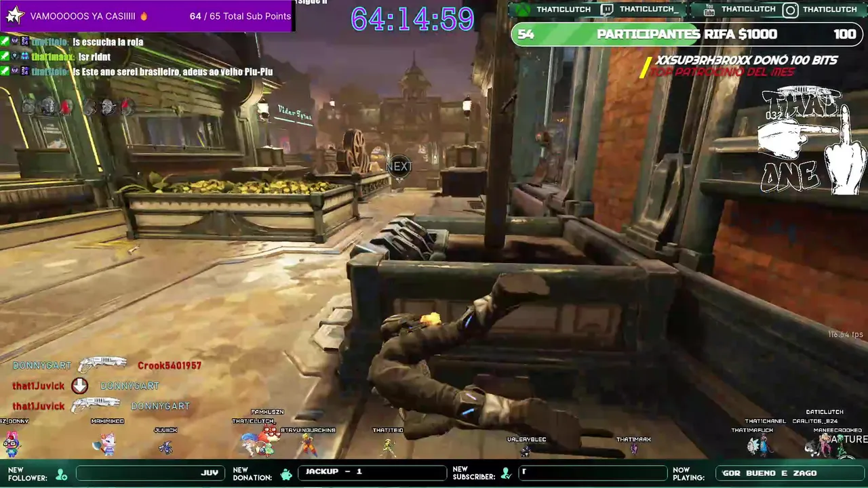Click the DAT1CLUTCH viewer name label
Screen dimensions: 868x488
[x=825, y=412]
